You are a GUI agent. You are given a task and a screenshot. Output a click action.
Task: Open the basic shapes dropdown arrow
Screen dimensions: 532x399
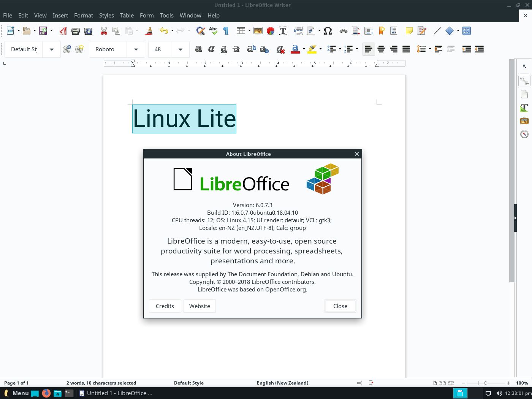pyautogui.click(x=458, y=31)
